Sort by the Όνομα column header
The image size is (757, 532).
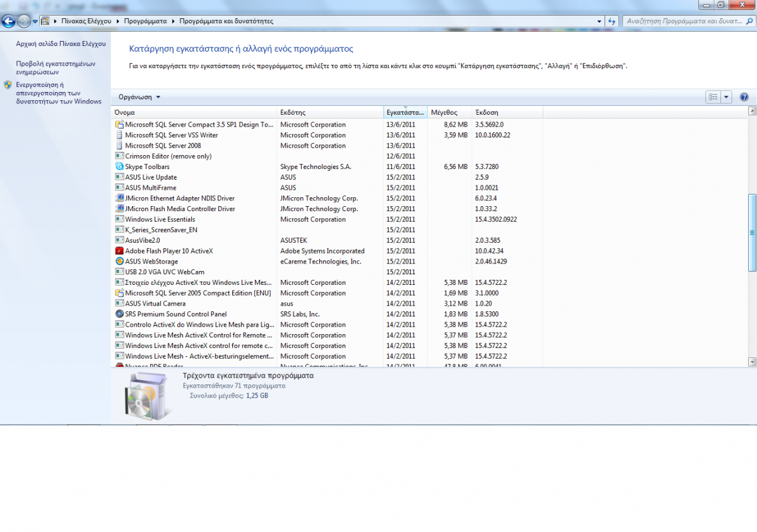tap(194, 112)
